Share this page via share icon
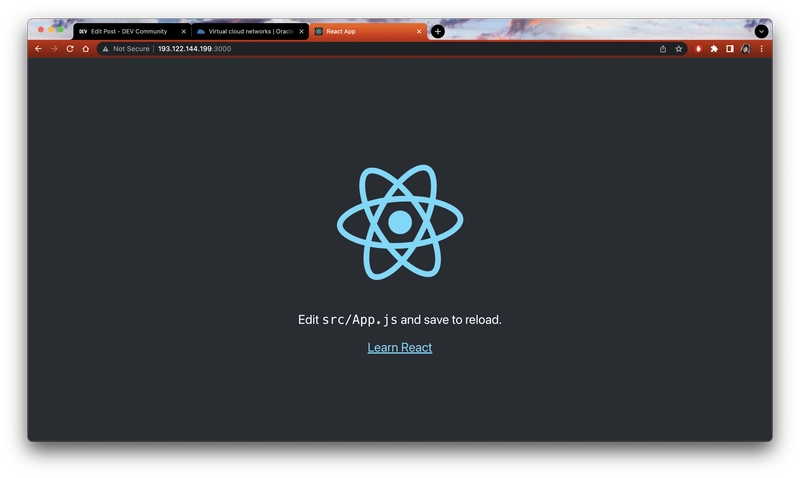This screenshot has width=800, height=478. (x=663, y=49)
